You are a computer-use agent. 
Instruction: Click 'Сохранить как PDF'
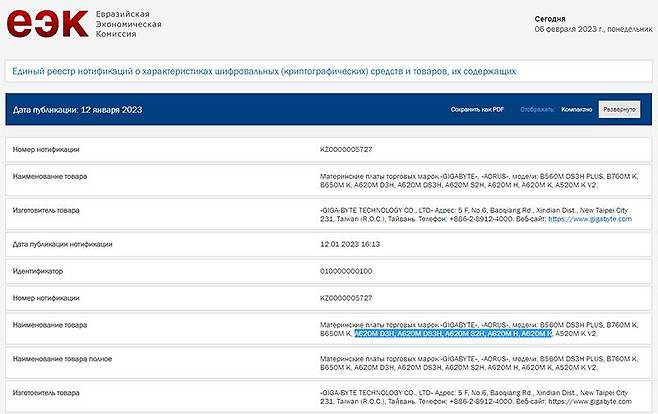tap(477, 109)
